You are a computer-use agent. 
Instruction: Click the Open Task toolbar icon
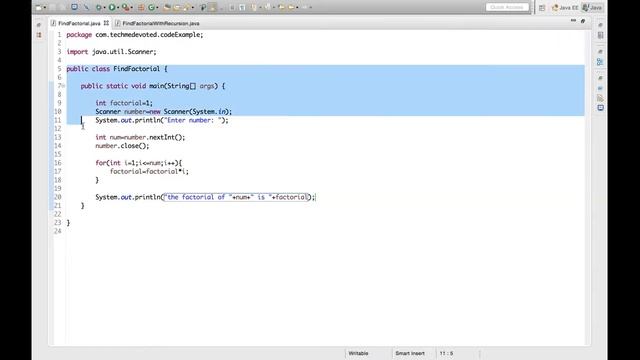[x=177, y=7]
